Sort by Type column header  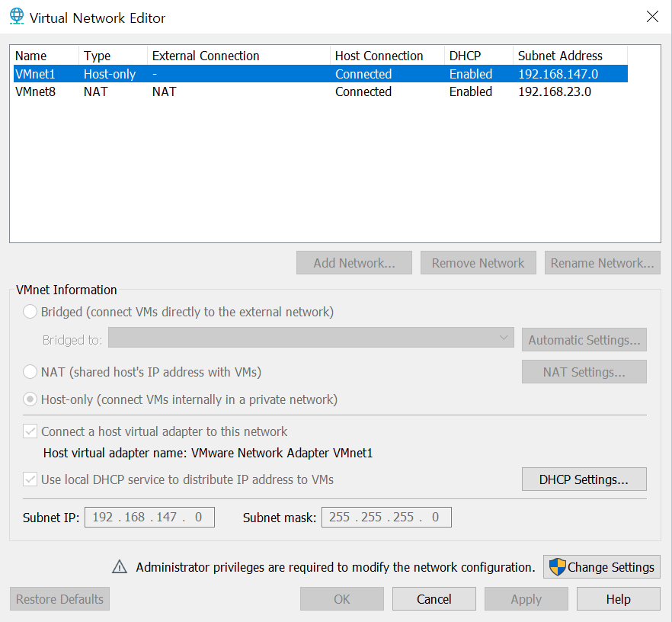click(x=113, y=56)
